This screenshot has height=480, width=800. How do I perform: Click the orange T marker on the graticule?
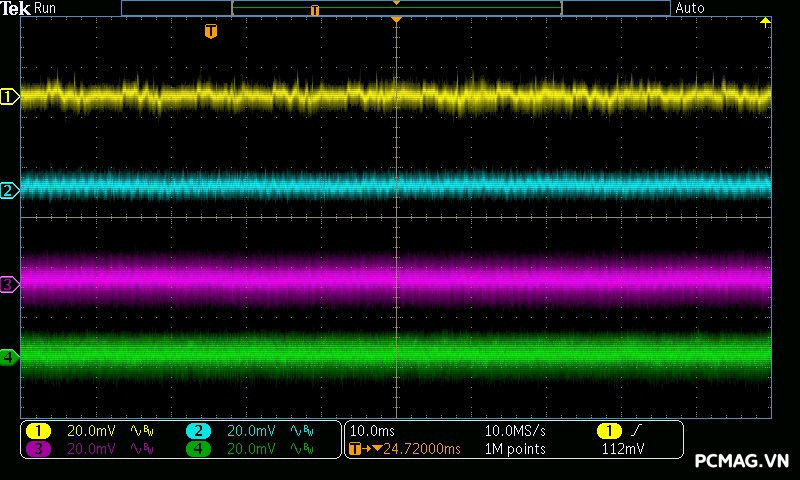coord(210,32)
